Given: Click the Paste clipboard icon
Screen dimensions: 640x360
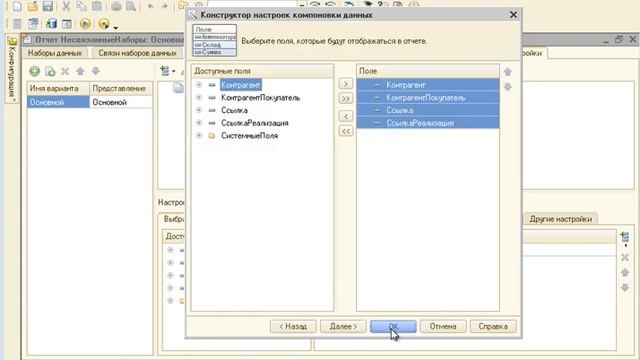Looking at the screenshot, I should [97, 6].
